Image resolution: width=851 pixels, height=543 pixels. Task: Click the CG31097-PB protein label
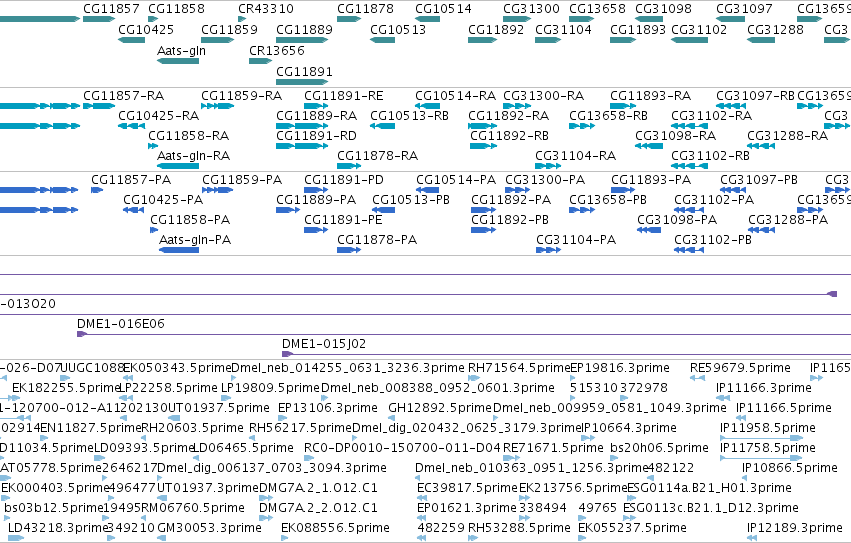(759, 180)
